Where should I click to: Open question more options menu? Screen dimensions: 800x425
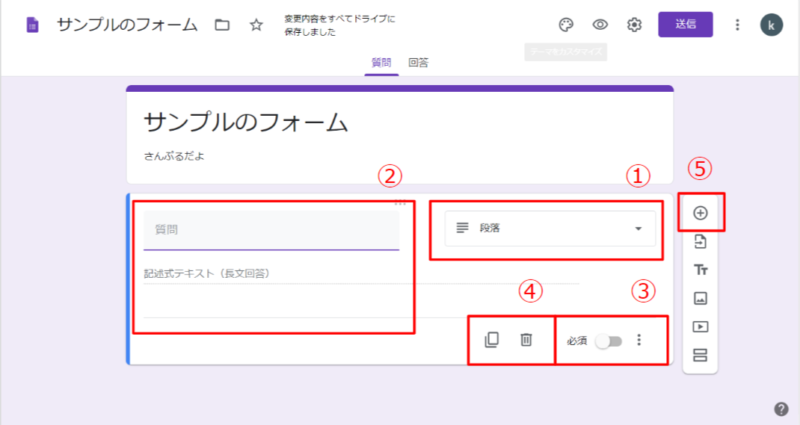pyautogui.click(x=640, y=341)
